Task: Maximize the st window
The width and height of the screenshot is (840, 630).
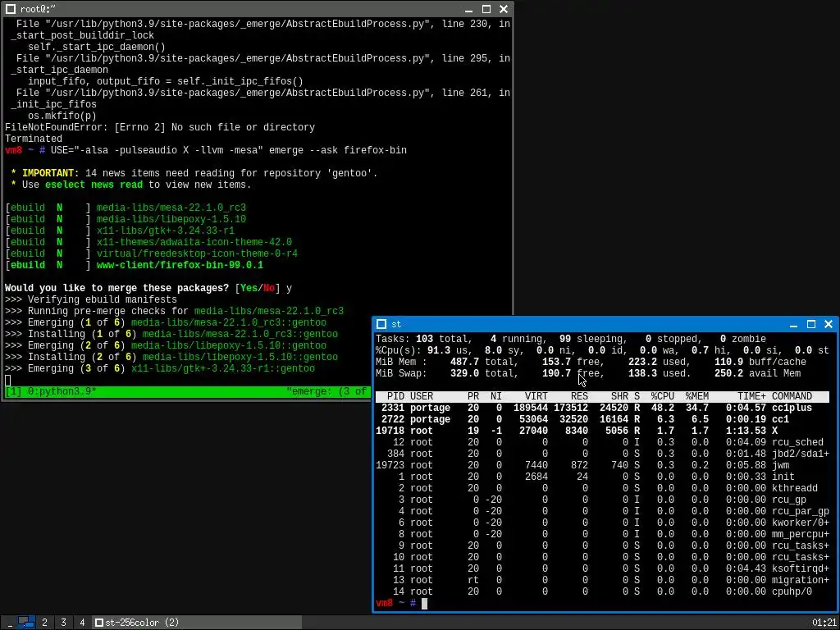Action: click(x=811, y=324)
